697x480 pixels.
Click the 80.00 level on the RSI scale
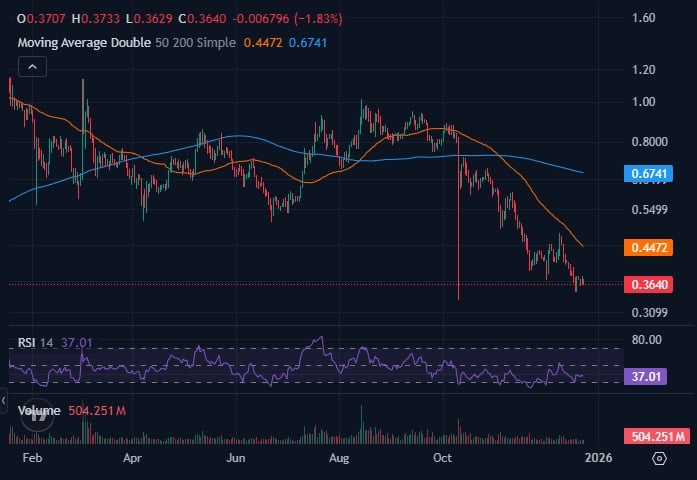(x=648, y=340)
